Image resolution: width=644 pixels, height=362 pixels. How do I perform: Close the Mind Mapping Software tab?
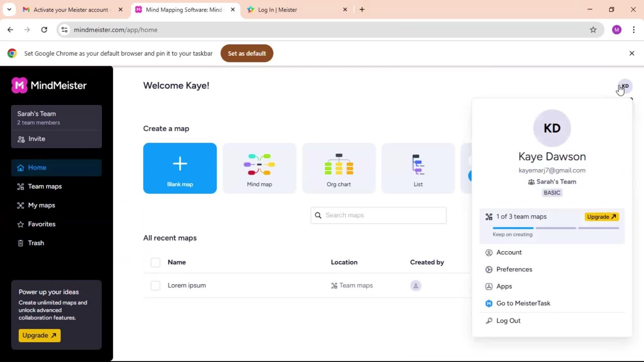[x=233, y=10]
